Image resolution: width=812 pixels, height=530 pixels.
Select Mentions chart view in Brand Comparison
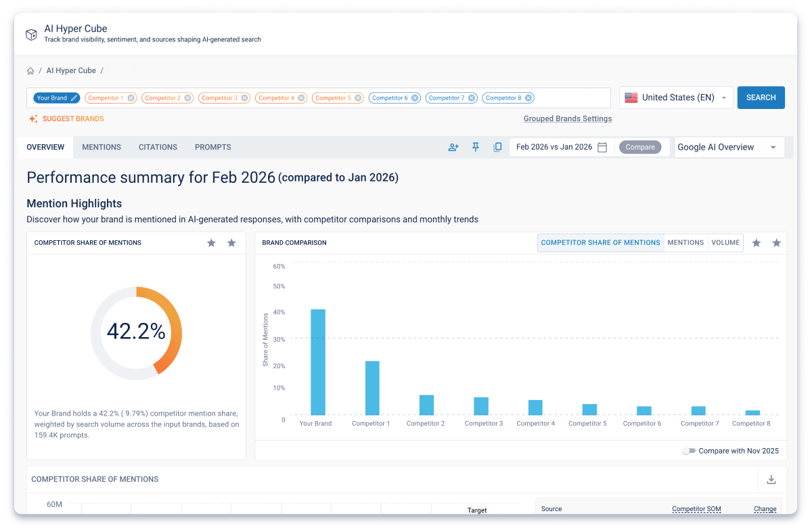[685, 242]
